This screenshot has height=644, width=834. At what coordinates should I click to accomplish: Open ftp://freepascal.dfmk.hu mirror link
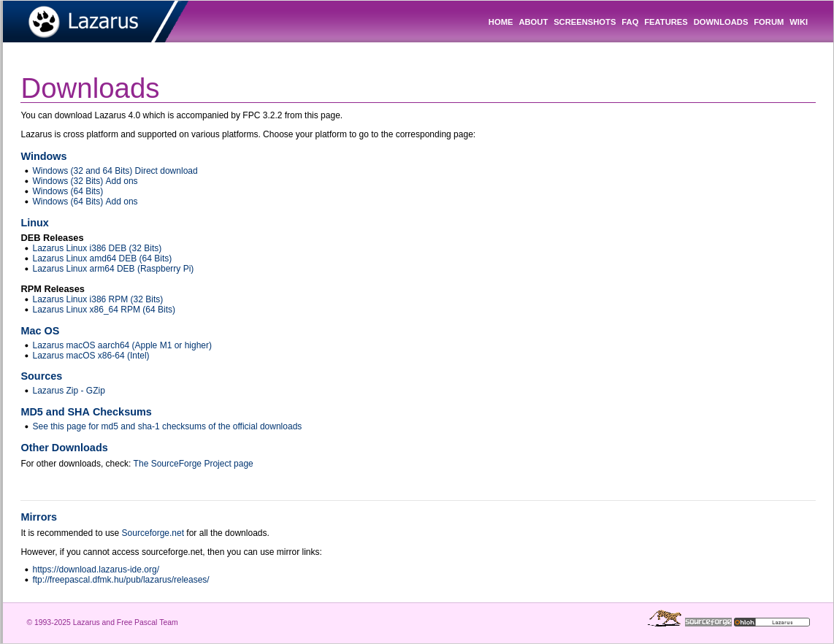120,580
